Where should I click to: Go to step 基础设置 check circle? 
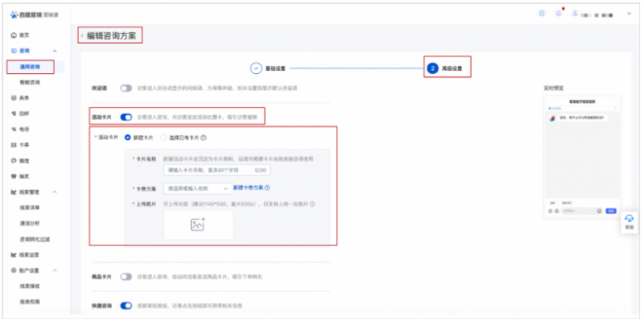[256, 68]
